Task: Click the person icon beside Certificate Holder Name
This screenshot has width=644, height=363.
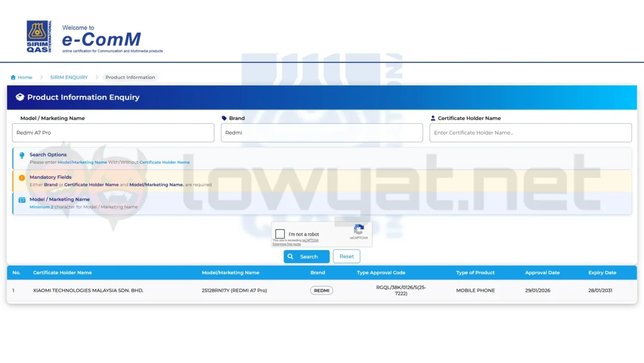Action: [x=433, y=119]
